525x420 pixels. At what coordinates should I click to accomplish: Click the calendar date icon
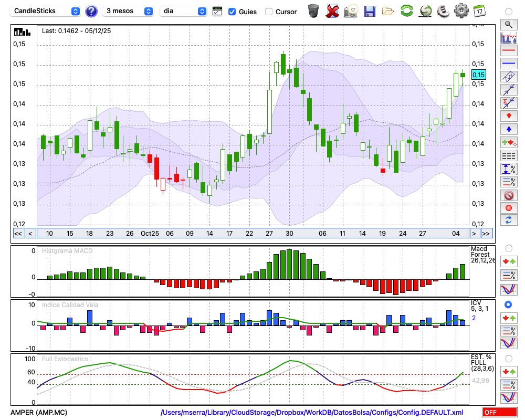pos(479,10)
